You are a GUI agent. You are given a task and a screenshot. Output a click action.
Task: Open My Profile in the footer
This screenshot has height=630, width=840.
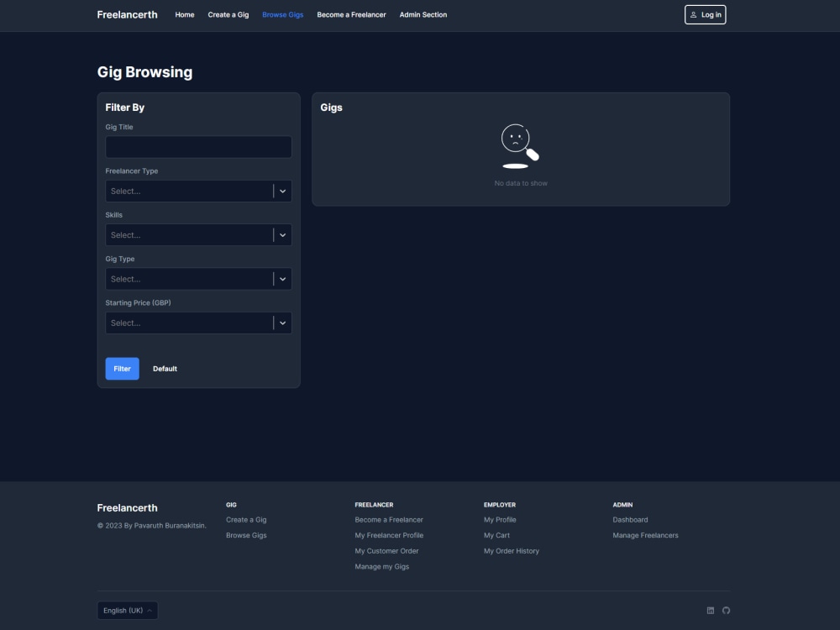pos(500,520)
